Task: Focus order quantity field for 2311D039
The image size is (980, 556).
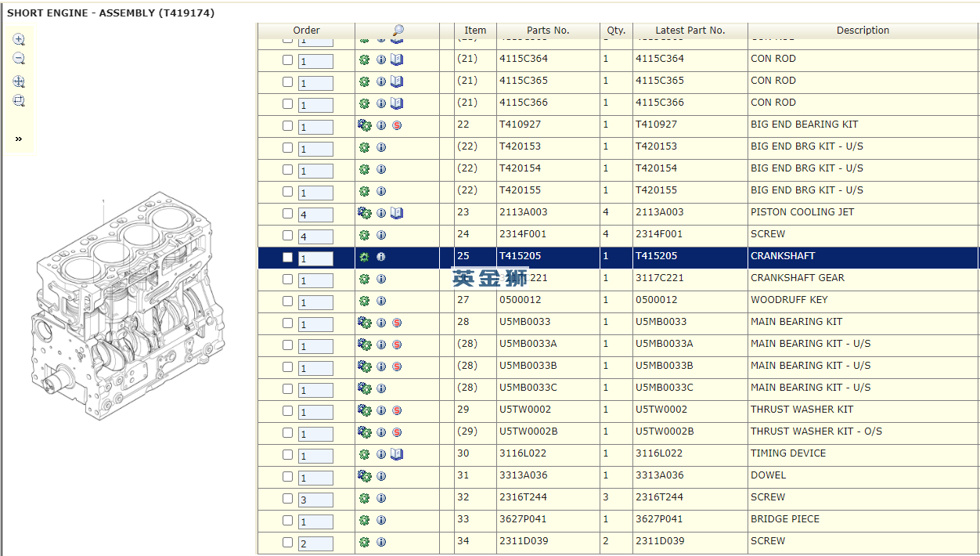Action: click(315, 543)
